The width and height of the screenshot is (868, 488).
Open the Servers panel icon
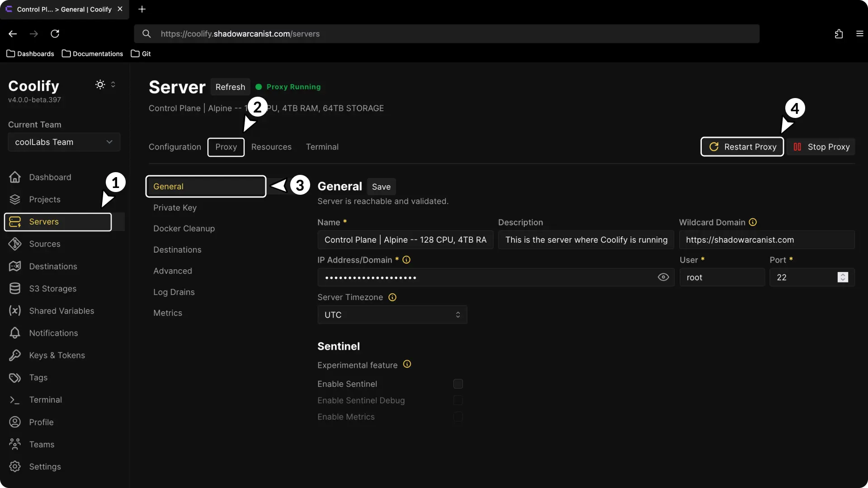15,222
